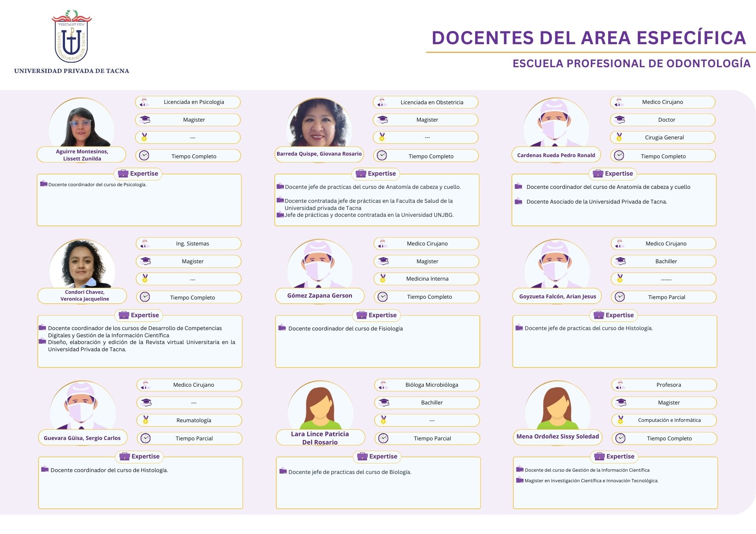Click the medal icon in Aguirre Montesinos card
756x534 pixels.
[x=144, y=137]
